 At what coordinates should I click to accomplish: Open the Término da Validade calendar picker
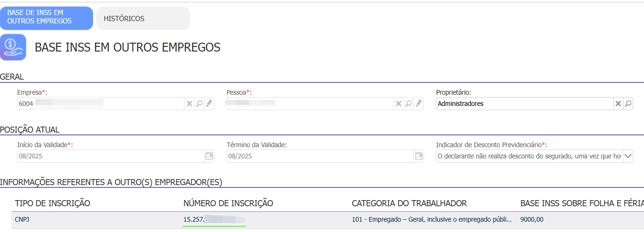pyautogui.click(x=419, y=156)
